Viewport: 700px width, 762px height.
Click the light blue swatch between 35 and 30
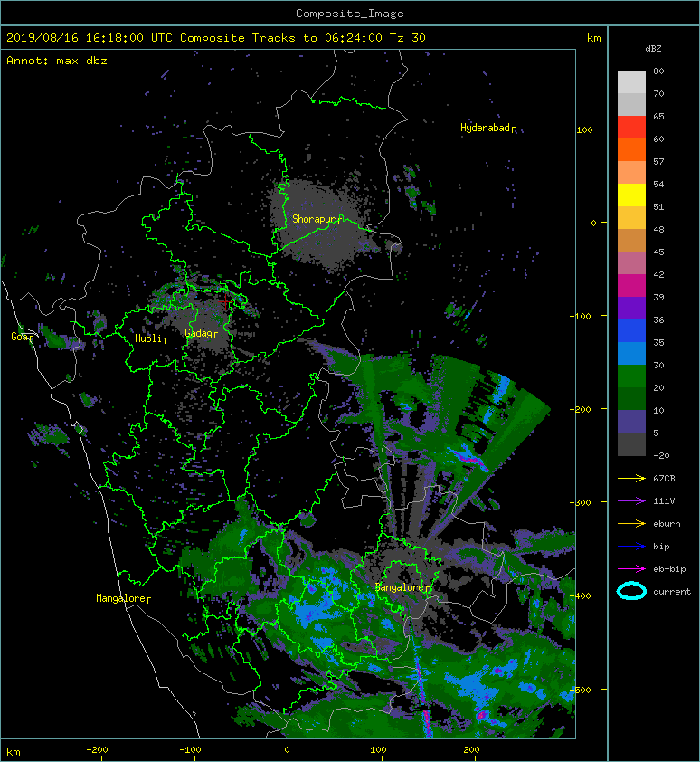coord(631,353)
